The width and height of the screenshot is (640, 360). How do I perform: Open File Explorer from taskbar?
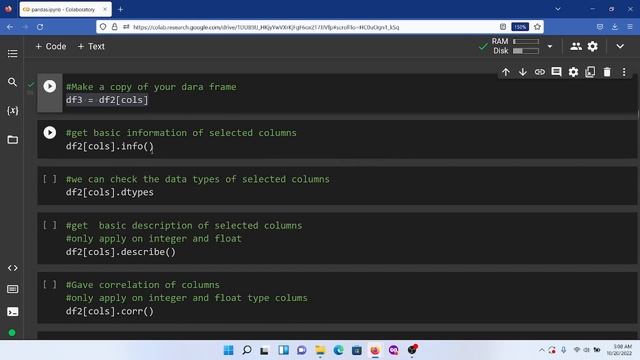tap(320, 350)
